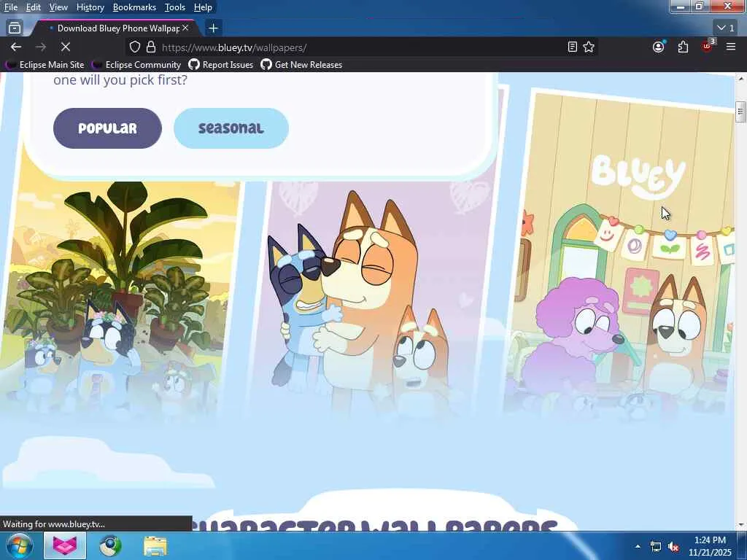The width and height of the screenshot is (747, 560).
Task: Expand the list all tabs dropdown
Action: tap(726, 28)
